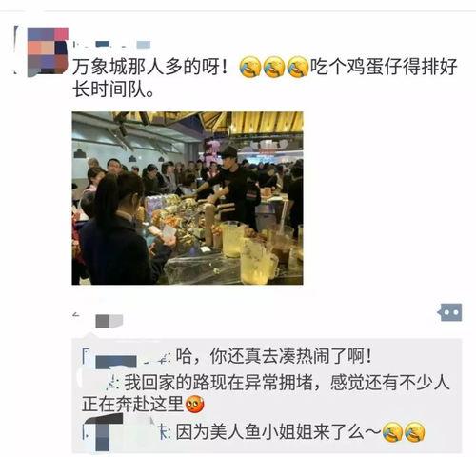Tap the blurred poster nickname
Screen dimensions: 476x457
pyautogui.click(x=111, y=45)
